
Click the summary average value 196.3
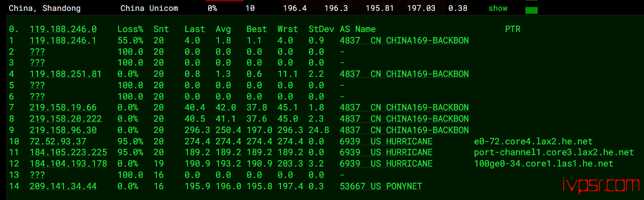(x=335, y=8)
